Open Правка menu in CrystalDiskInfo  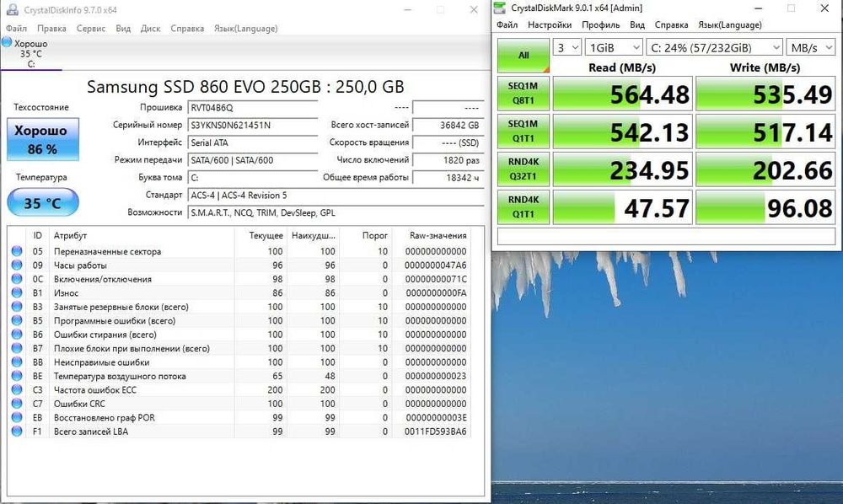click(51, 29)
